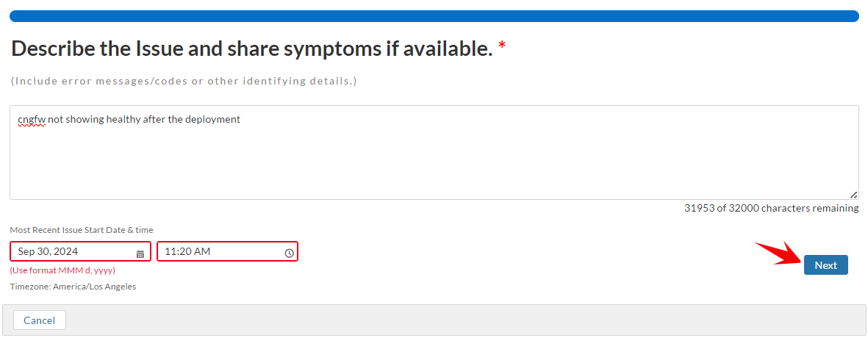Click the "Use format MMM d, yyyy" message
Screen dimensions: 868x349
(62, 270)
